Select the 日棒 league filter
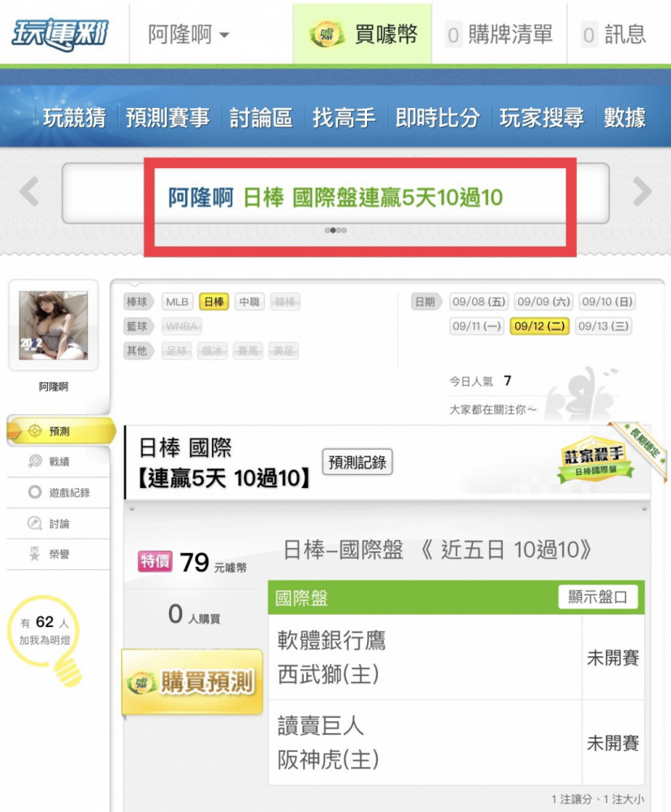The image size is (671, 812). [x=214, y=301]
